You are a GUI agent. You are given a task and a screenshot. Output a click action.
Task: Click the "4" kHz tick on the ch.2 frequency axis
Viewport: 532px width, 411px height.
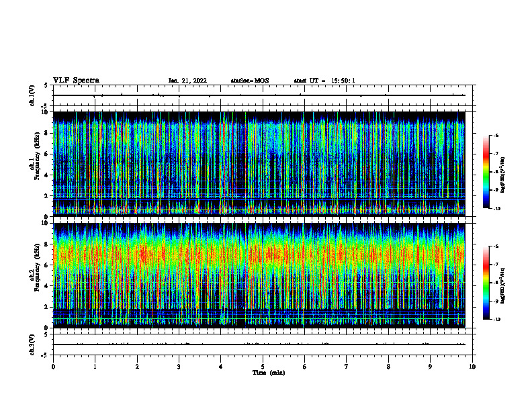(x=46, y=286)
